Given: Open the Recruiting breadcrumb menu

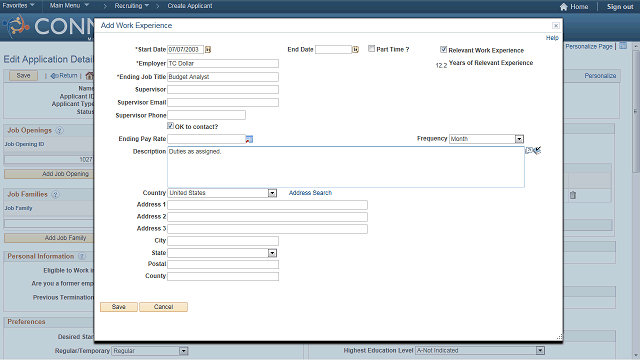Looking at the screenshot, I should pos(131,6).
